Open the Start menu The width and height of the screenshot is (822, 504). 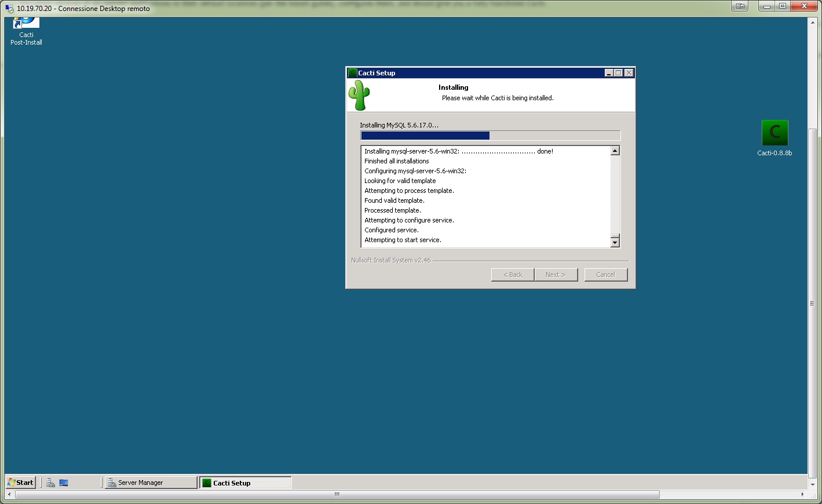(x=21, y=483)
